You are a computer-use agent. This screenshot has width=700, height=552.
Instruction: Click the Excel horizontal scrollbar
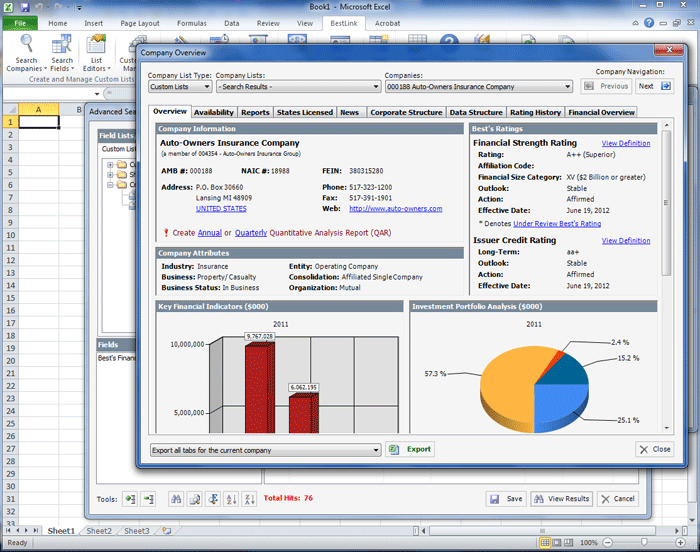pyautogui.click(x=542, y=531)
